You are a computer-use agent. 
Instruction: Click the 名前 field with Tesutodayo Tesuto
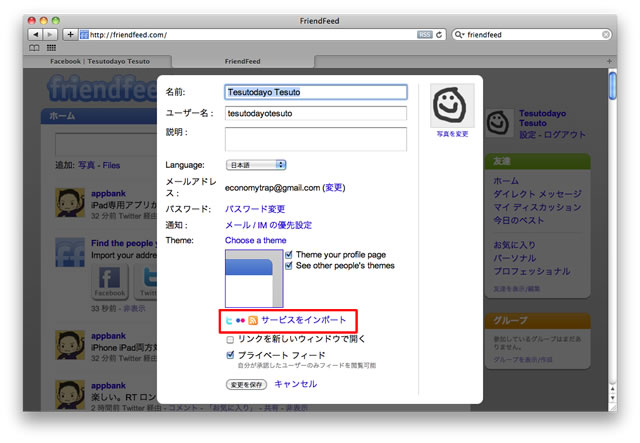coord(316,92)
